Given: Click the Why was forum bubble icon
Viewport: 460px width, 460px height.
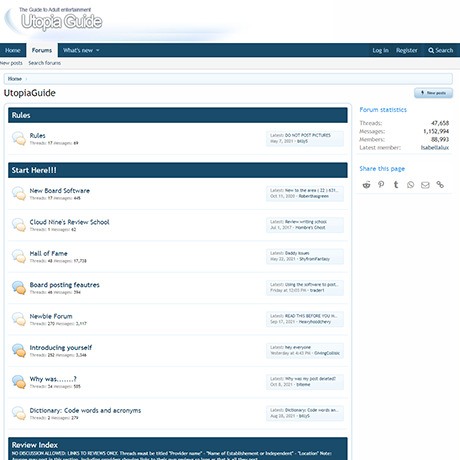Looking at the screenshot, I should (19, 382).
